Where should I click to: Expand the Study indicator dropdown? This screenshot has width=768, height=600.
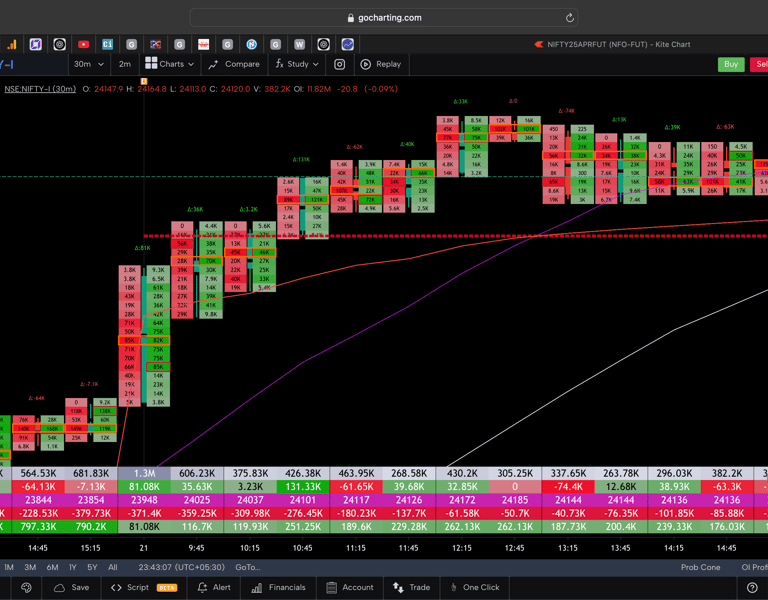tap(297, 64)
